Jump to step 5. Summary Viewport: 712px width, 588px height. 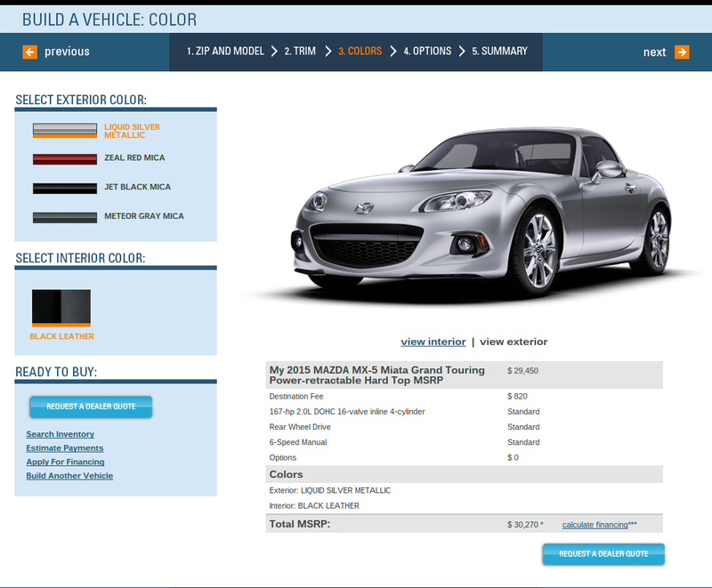tap(499, 52)
